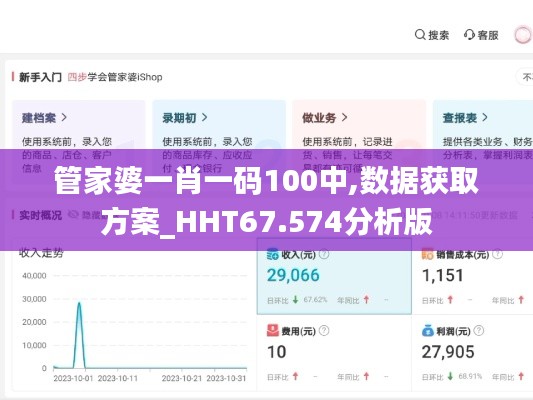Open the 查报表 card heading
533x400 pixels.
click(460, 118)
